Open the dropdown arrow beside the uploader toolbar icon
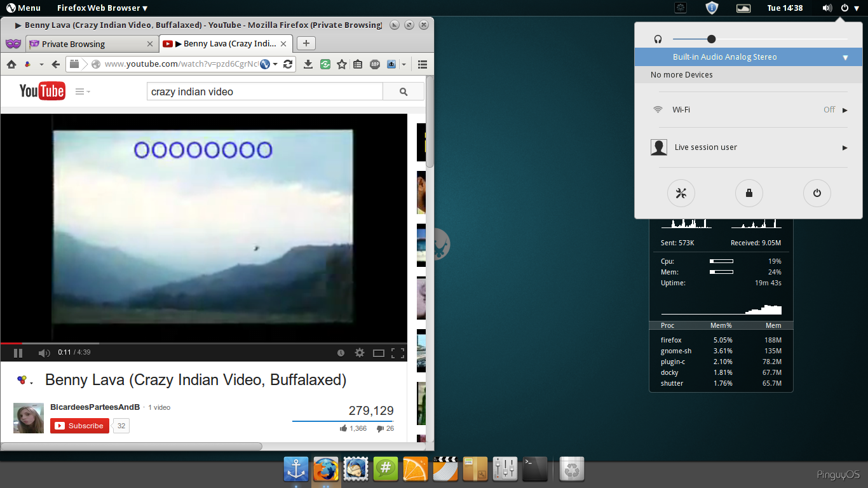868x488 pixels. 403,64
